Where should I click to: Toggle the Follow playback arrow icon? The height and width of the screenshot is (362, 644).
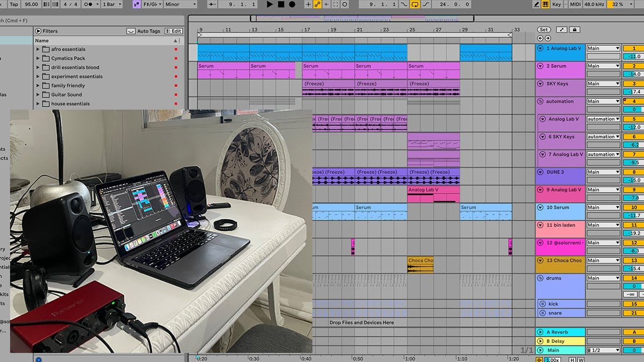point(212,4)
